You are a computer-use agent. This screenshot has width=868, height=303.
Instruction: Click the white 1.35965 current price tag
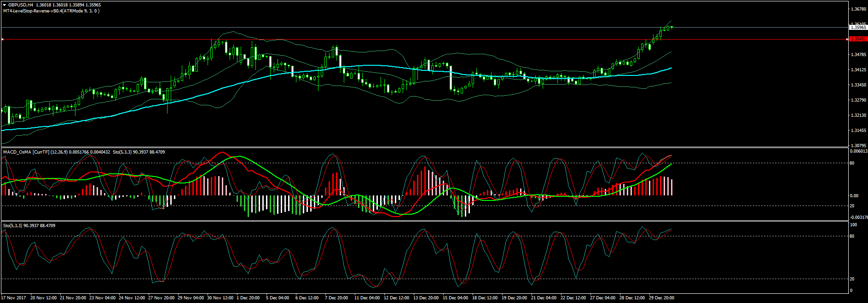pos(858,28)
